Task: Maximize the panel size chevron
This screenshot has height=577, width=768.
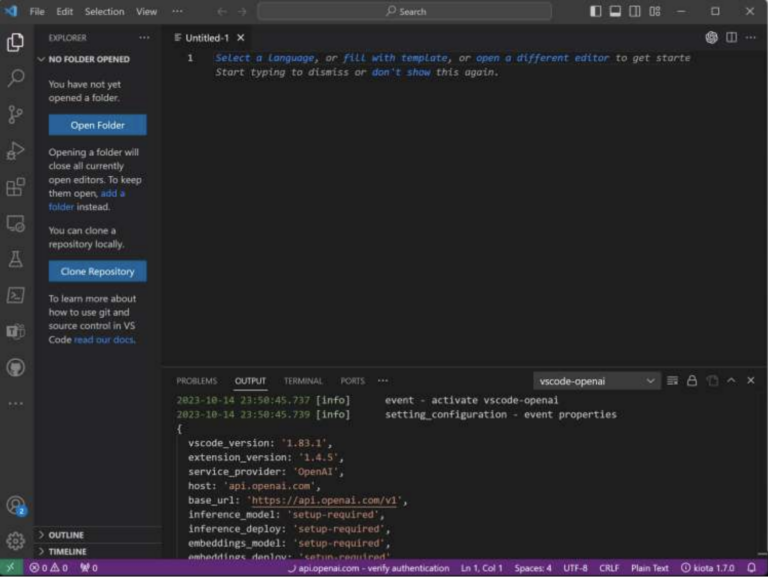Action: click(x=731, y=381)
